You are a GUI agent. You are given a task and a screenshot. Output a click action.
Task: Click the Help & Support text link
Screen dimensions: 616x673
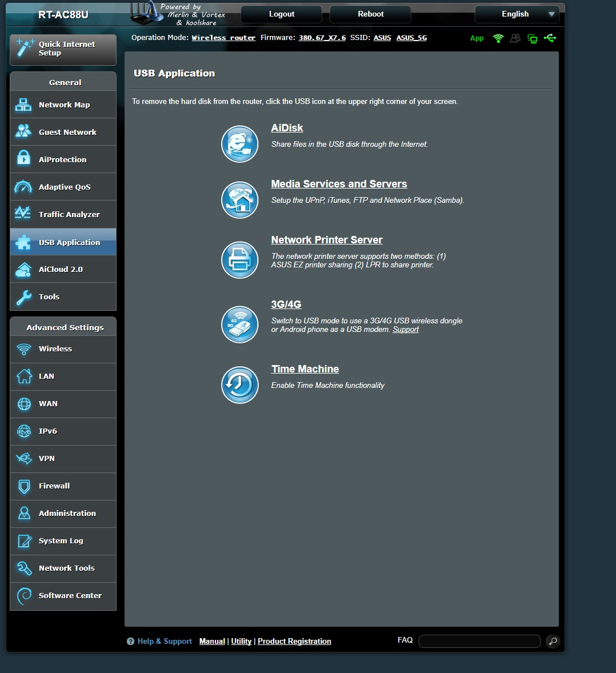point(165,641)
